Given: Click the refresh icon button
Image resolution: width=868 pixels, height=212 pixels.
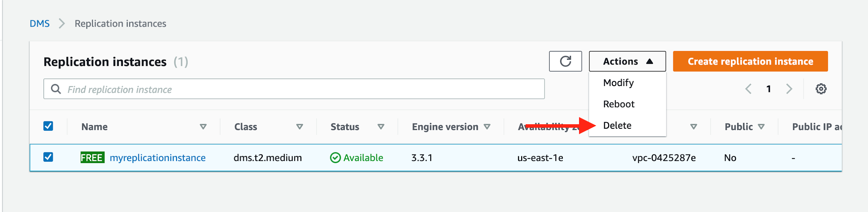Looking at the screenshot, I should [x=565, y=61].
